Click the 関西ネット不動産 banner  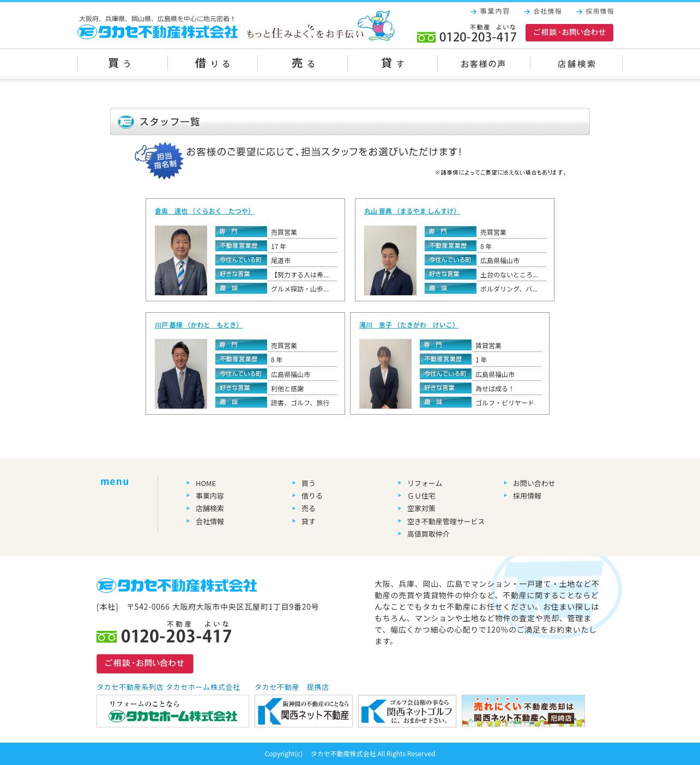[304, 711]
